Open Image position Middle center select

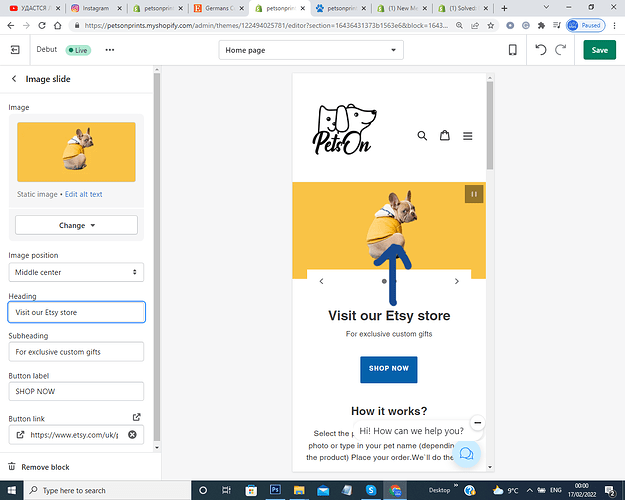tap(76, 272)
